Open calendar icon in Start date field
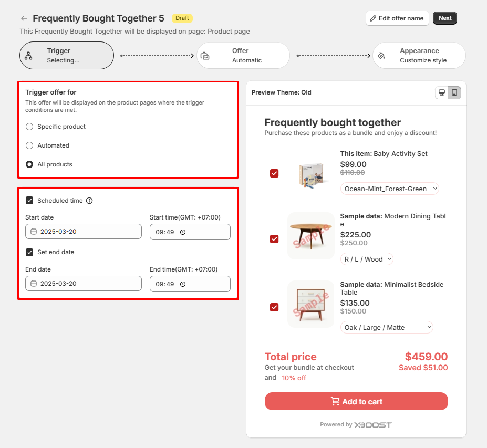Viewport: 487px width, 448px height. [34, 232]
